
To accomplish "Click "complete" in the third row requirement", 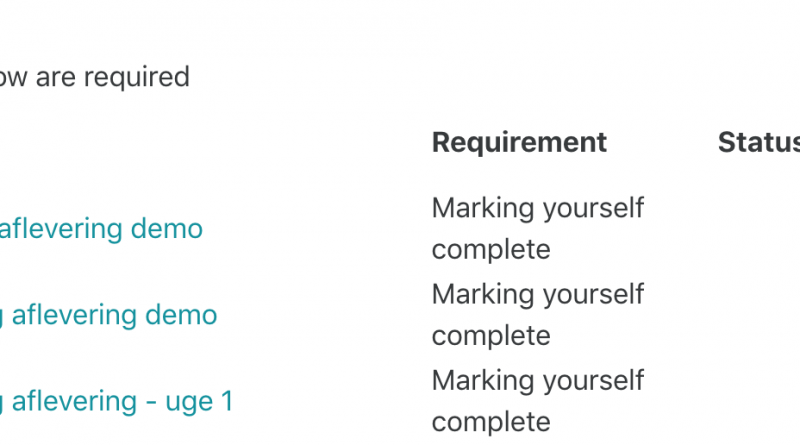I will [x=491, y=423].
